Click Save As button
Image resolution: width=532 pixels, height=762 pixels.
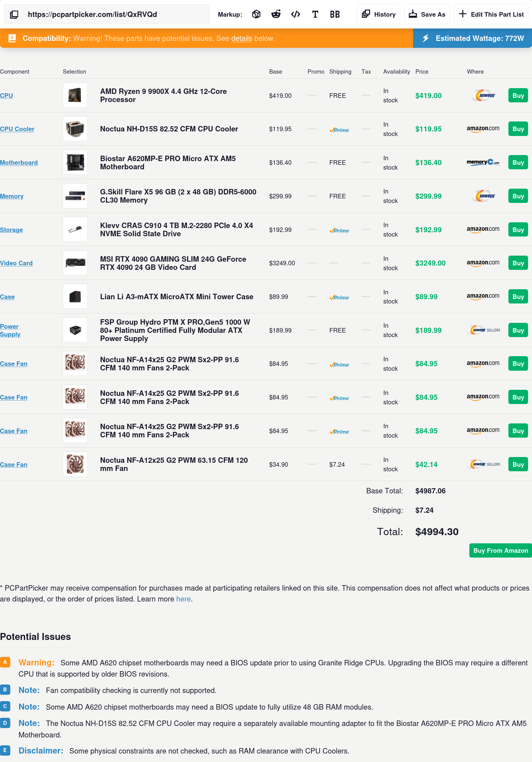pyautogui.click(x=427, y=14)
